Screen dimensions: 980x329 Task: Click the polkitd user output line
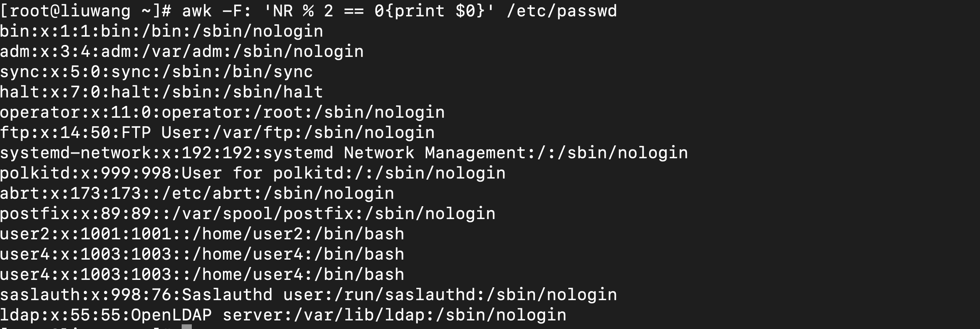[x=253, y=173]
